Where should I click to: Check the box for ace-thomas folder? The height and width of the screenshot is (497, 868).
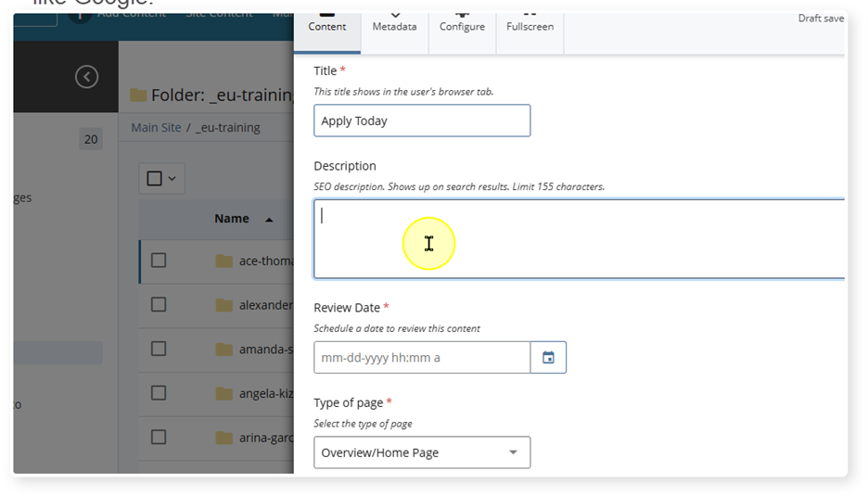(159, 261)
